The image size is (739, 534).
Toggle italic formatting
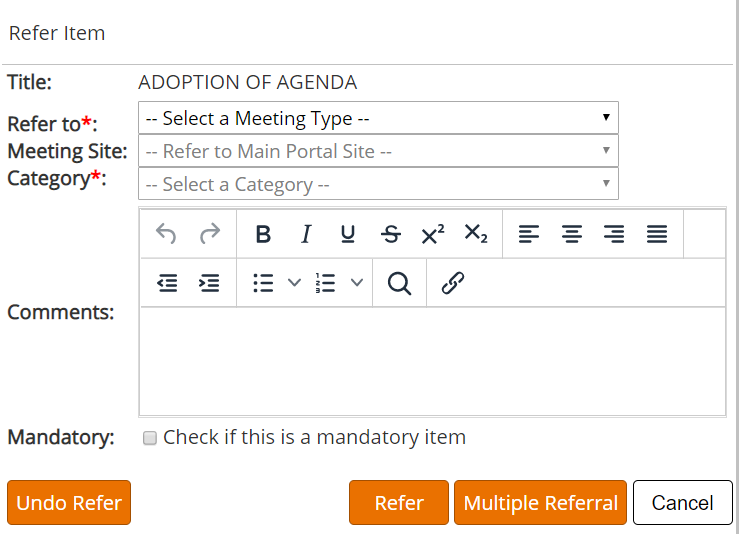(x=306, y=234)
